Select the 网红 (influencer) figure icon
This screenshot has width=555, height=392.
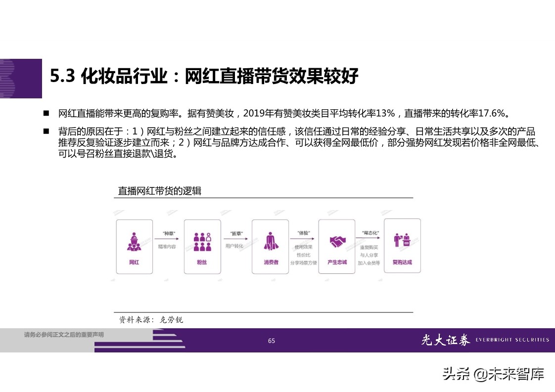pos(134,242)
